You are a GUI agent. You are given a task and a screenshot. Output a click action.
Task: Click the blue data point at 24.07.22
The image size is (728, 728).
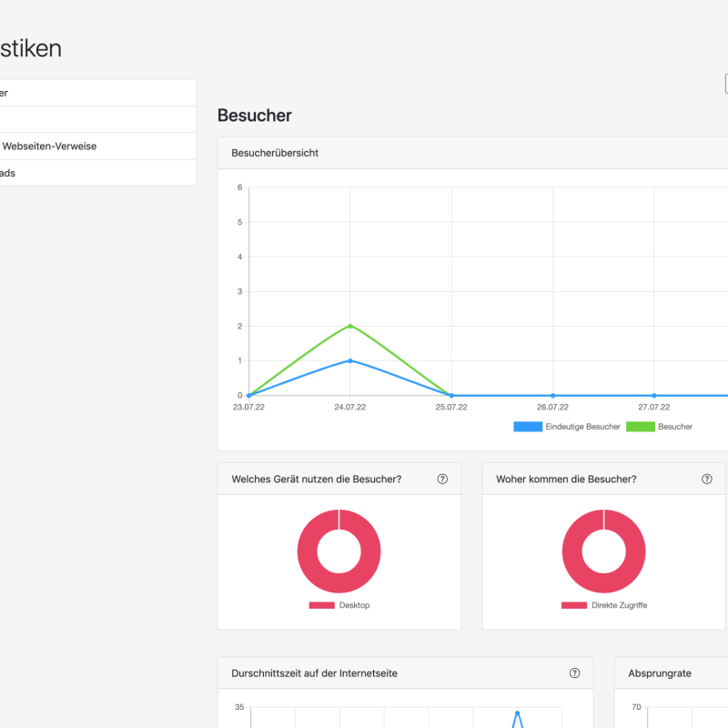click(349, 360)
